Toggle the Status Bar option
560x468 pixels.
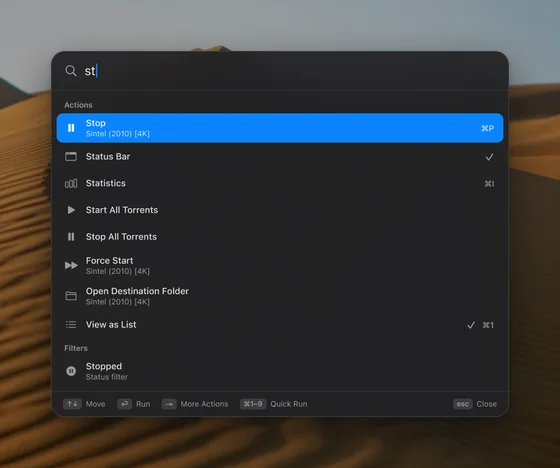pos(280,156)
